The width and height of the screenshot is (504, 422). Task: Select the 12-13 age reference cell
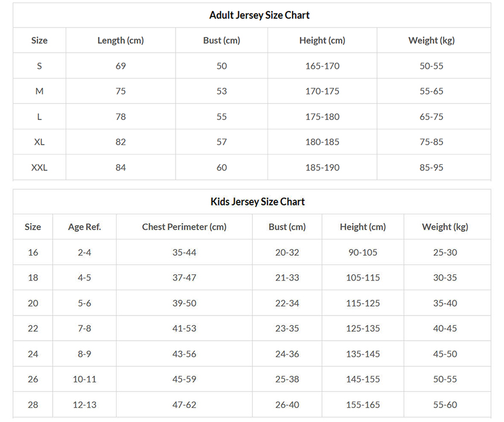pyautogui.click(x=84, y=404)
